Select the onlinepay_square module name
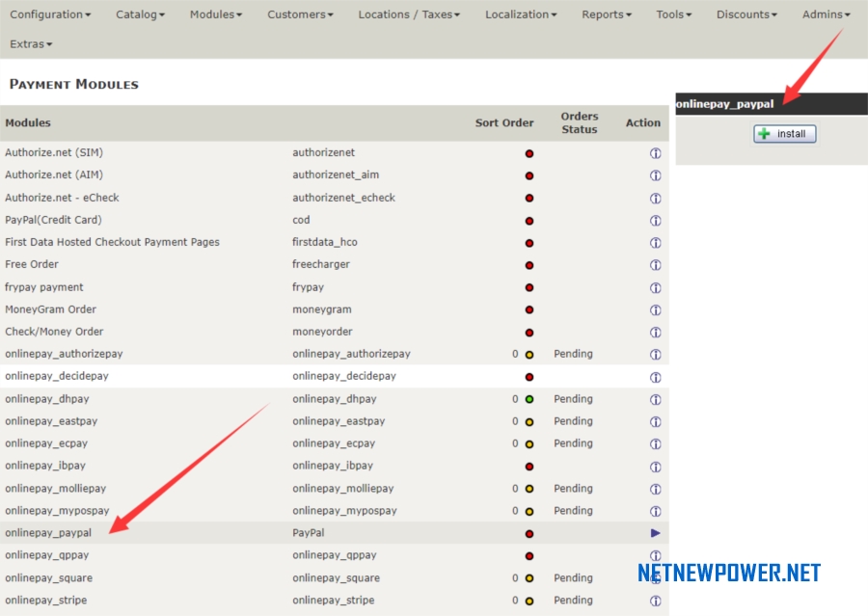The width and height of the screenshot is (868, 616). (x=49, y=577)
